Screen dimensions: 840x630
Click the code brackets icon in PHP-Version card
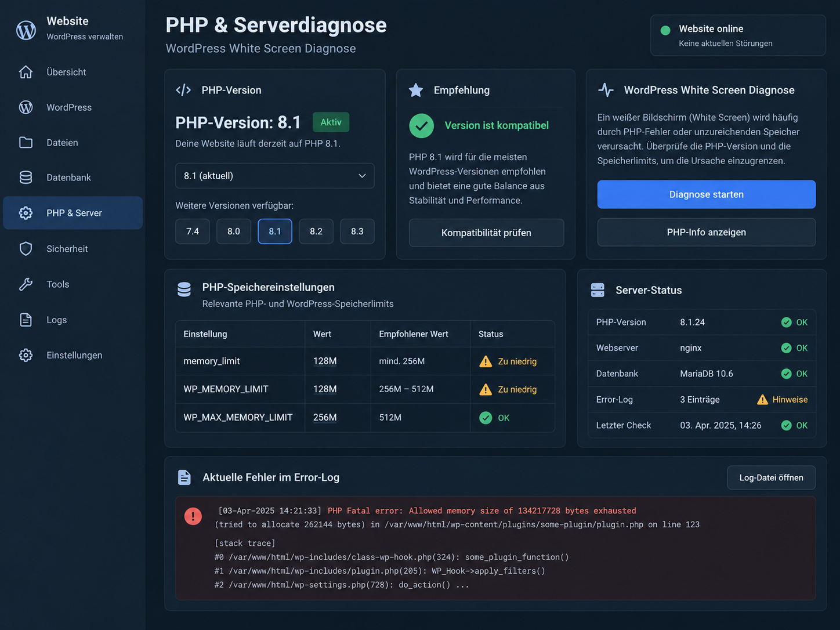point(183,90)
